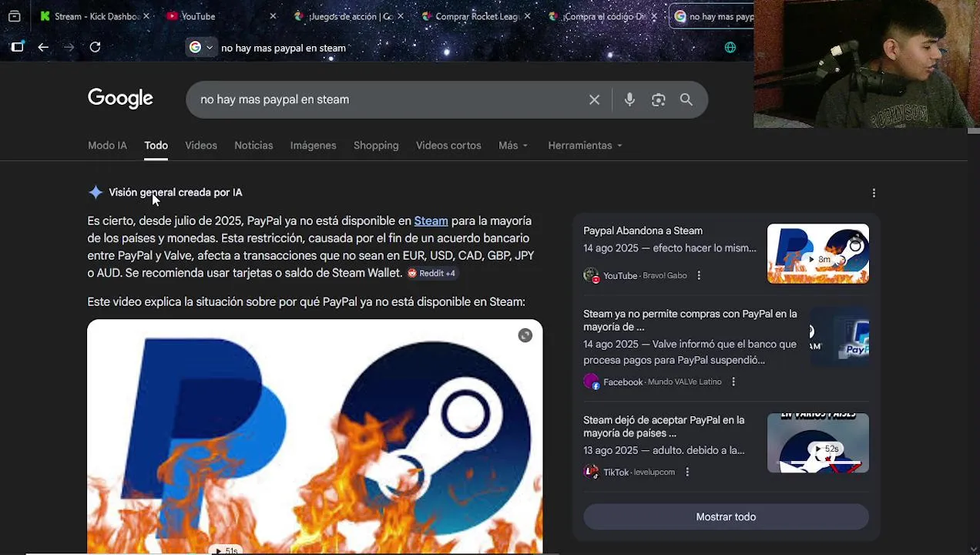Viewport: 980px width, 555px height.
Task: Open 'Steam ya no permite compras con PayPal' result
Action: tap(690, 320)
